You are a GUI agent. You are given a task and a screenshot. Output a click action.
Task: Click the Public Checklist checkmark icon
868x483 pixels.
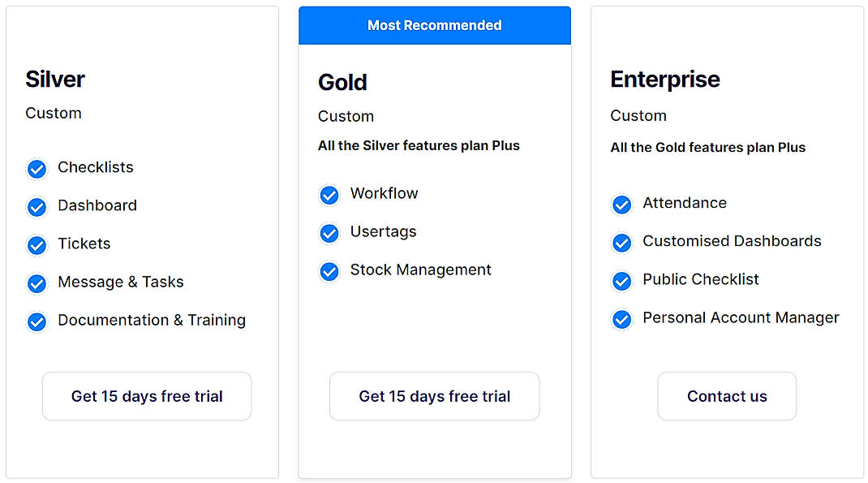coord(621,280)
